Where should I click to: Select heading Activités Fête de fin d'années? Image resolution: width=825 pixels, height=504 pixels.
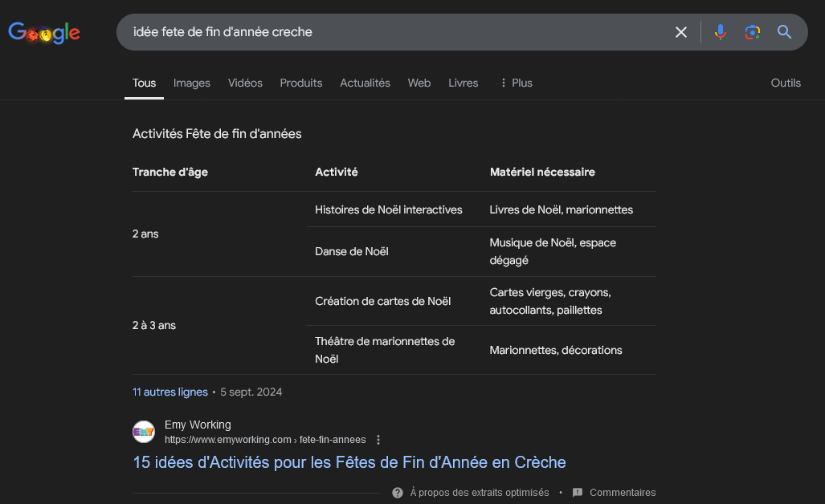(217, 134)
